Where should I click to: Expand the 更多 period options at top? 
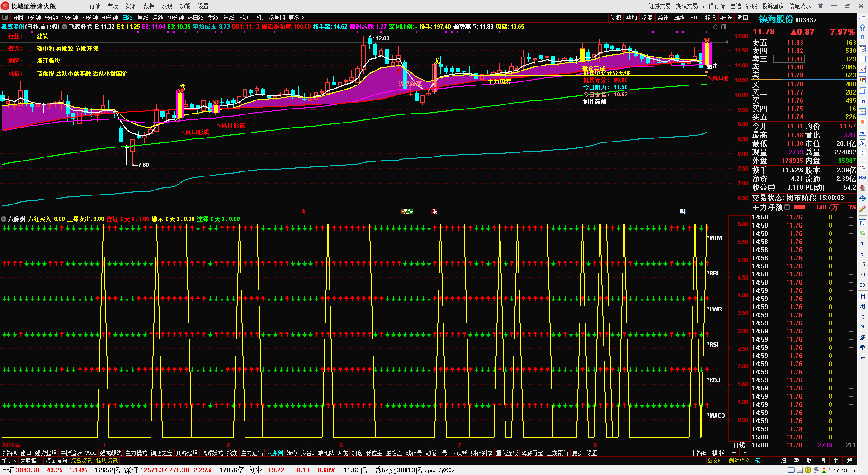[x=296, y=18]
